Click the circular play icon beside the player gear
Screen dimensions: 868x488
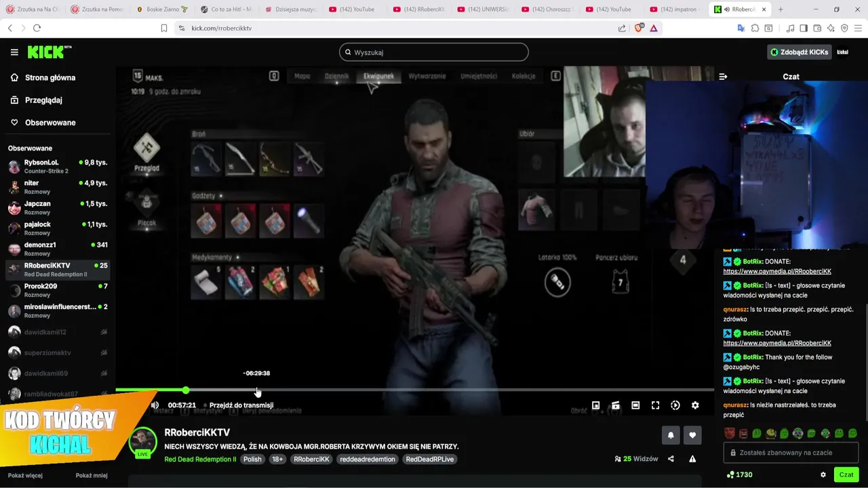[x=675, y=405]
